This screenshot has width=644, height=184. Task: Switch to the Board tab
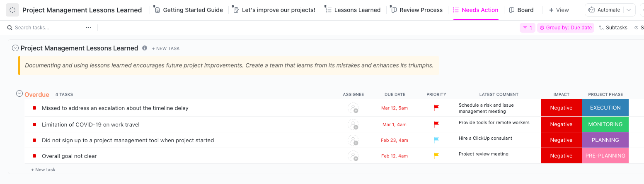521,10
